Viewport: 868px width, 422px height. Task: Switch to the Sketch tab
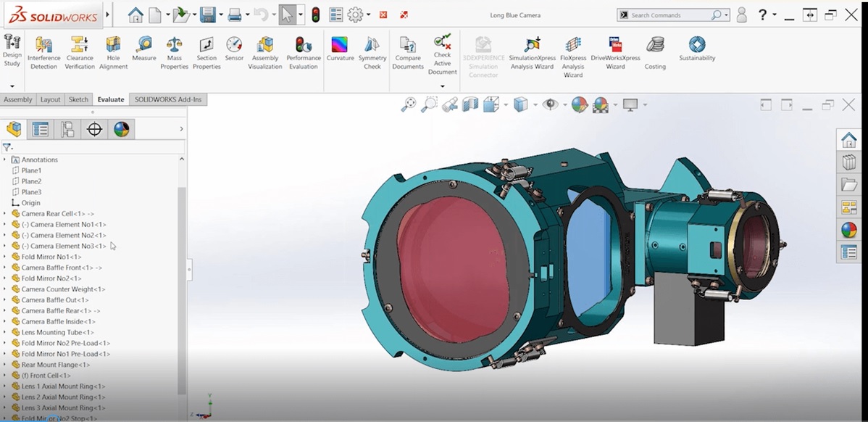pyautogui.click(x=78, y=99)
